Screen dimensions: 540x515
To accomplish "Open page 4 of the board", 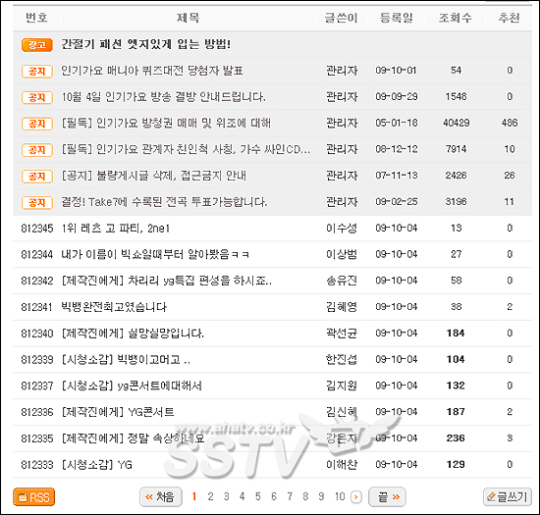I will [x=242, y=496].
